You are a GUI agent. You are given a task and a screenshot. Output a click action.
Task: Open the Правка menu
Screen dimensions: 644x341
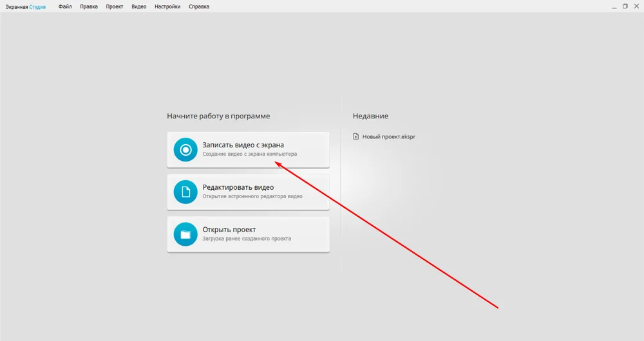tap(89, 6)
